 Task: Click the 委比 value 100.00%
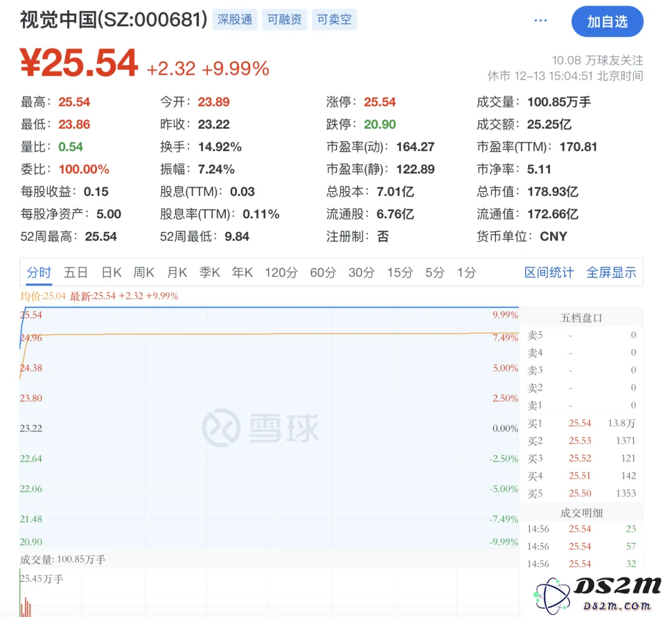pyautogui.click(x=84, y=169)
